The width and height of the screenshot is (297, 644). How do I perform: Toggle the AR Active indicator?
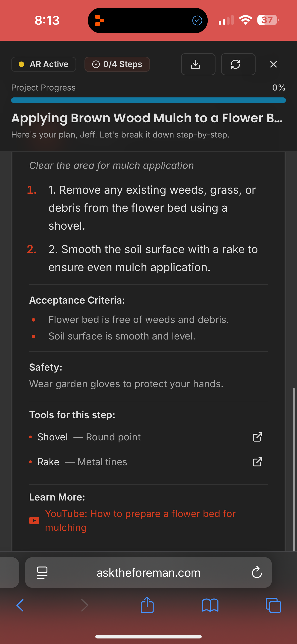(44, 64)
